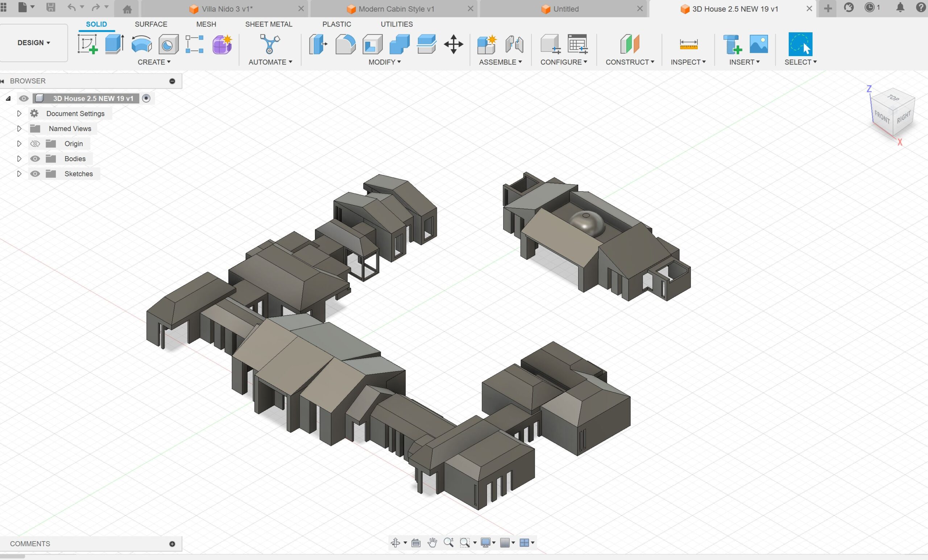Open the DESIGN workspace button

click(x=33, y=42)
